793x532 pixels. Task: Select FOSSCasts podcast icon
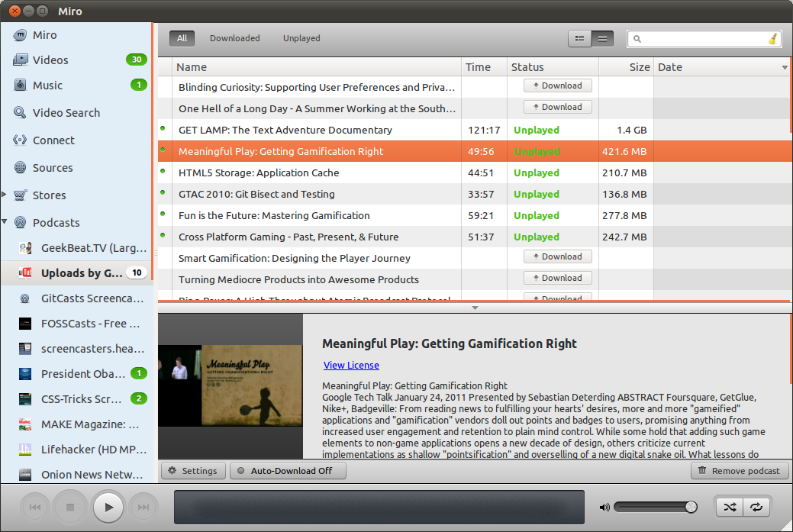coord(24,324)
